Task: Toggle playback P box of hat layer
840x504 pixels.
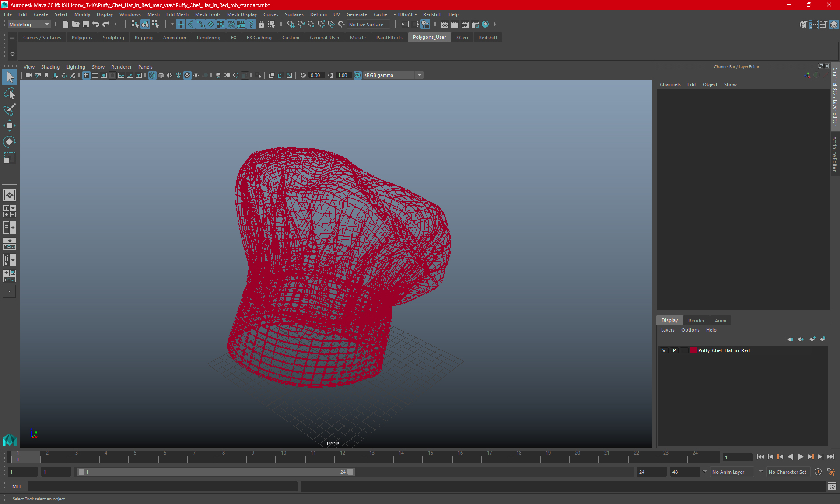Action: click(674, 350)
